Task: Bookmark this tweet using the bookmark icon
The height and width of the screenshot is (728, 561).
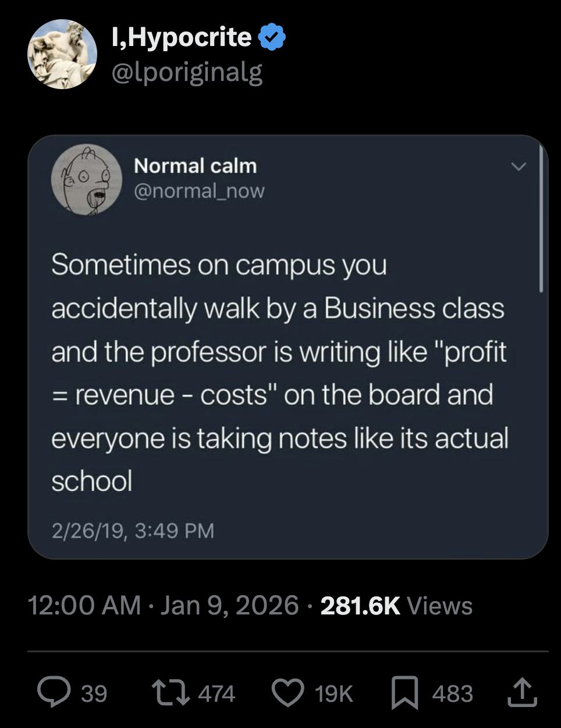Action: [x=404, y=693]
